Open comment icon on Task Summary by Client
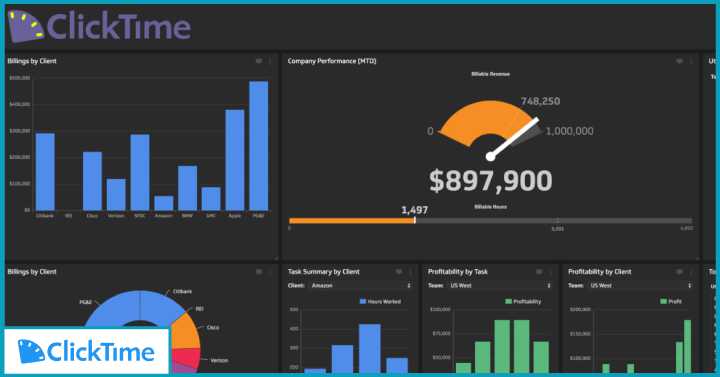 click(399, 272)
